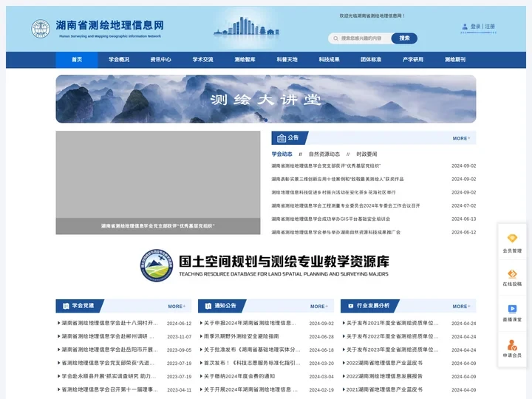Open 学会概况 in the navigation bar

119,60
